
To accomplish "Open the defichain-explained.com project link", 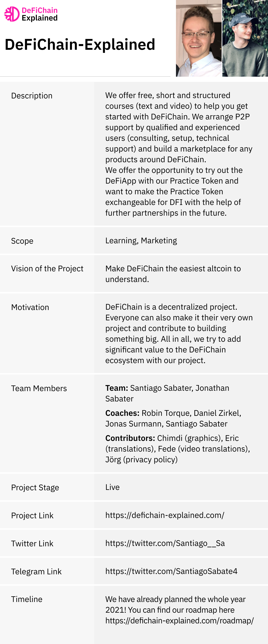I will [165, 515].
